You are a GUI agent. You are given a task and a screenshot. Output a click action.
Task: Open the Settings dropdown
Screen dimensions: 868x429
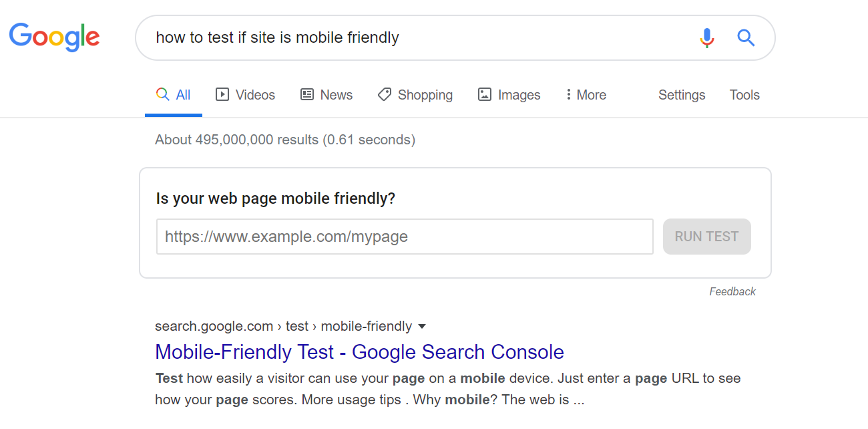tap(682, 95)
